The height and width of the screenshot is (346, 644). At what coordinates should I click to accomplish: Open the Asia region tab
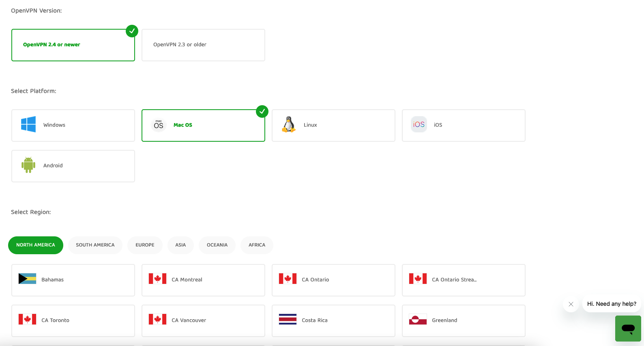coord(180,245)
